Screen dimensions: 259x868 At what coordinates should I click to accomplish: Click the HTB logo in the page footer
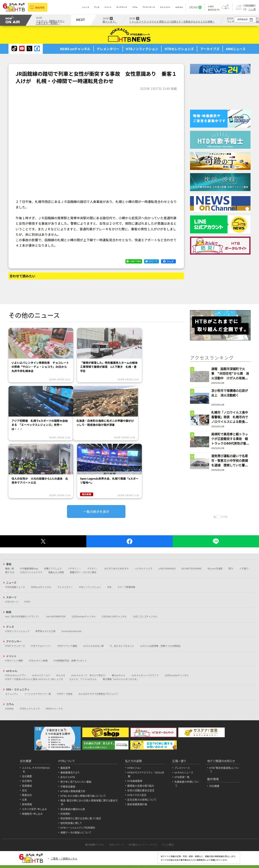click(x=31, y=858)
